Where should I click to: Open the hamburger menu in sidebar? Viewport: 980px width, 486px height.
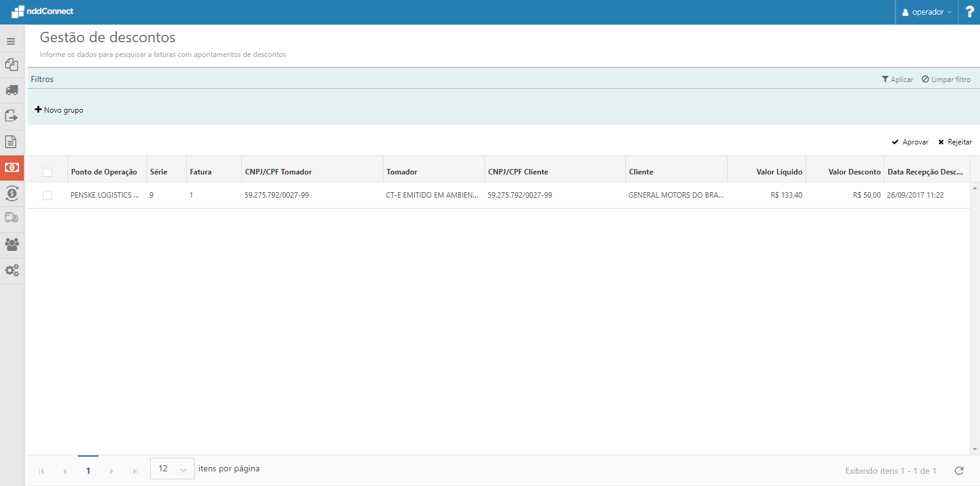[x=11, y=42]
